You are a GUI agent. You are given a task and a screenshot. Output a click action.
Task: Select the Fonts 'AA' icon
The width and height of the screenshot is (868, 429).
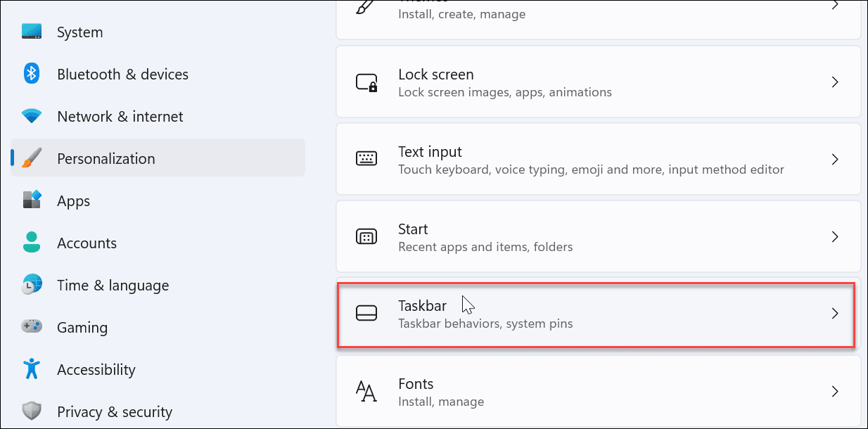coord(366,391)
